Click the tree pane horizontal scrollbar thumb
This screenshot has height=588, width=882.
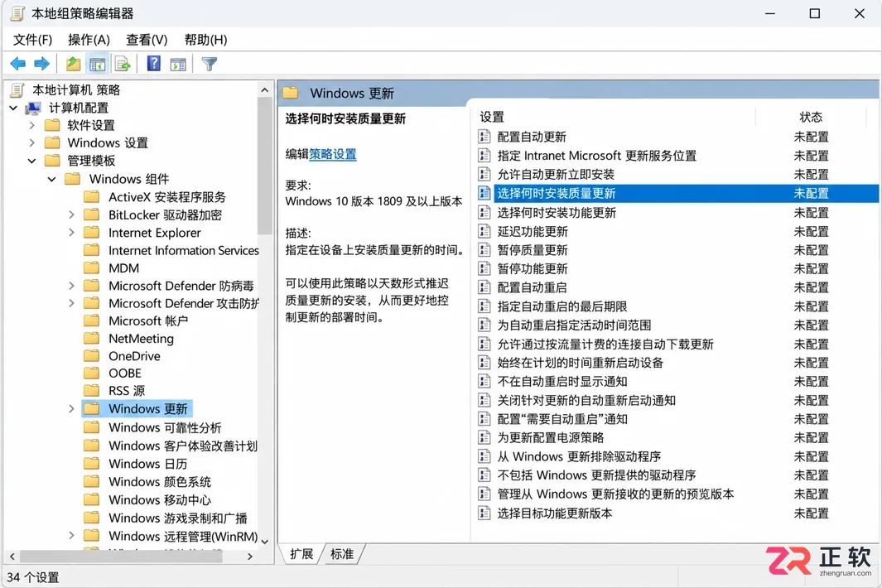click(121, 556)
